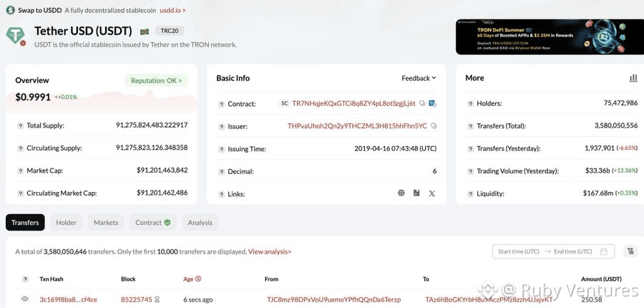Viewport: 644px width, 308px height.
Task: Click the help icon next to Transfers (Total)
Action: [x=470, y=126]
